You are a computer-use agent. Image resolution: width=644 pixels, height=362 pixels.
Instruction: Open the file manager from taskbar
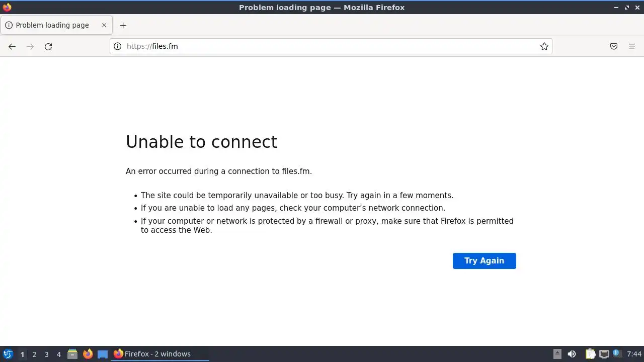click(72, 354)
